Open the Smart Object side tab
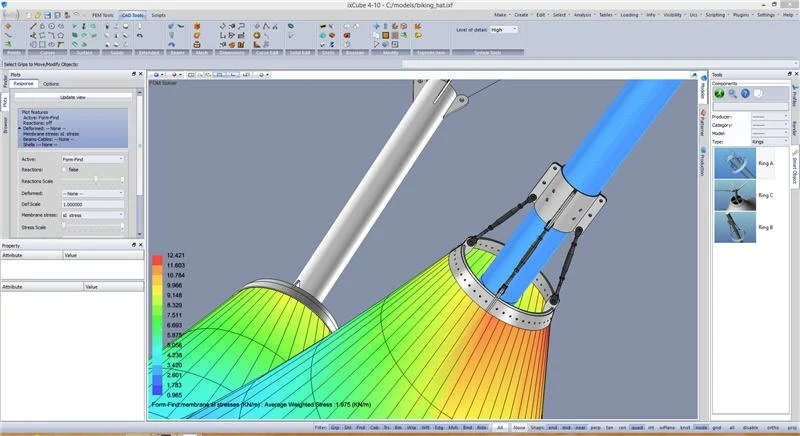Image resolution: width=800 pixels, height=436 pixels. pyautogui.click(x=794, y=166)
